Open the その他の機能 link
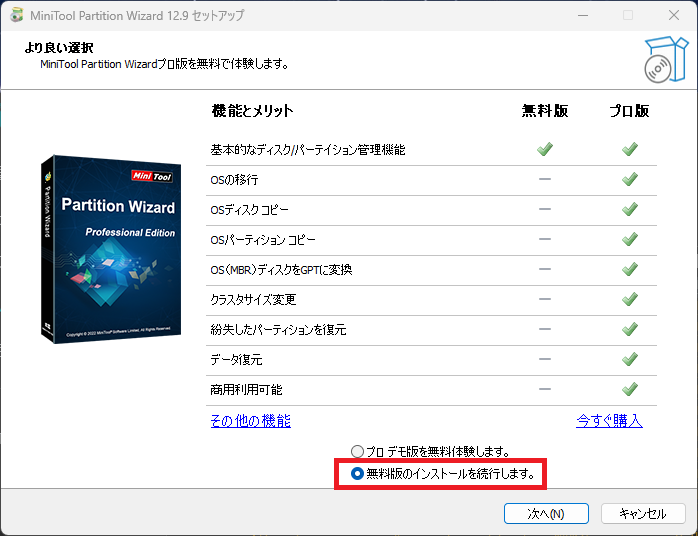This screenshot has width=698, height=536. [250, 421]
